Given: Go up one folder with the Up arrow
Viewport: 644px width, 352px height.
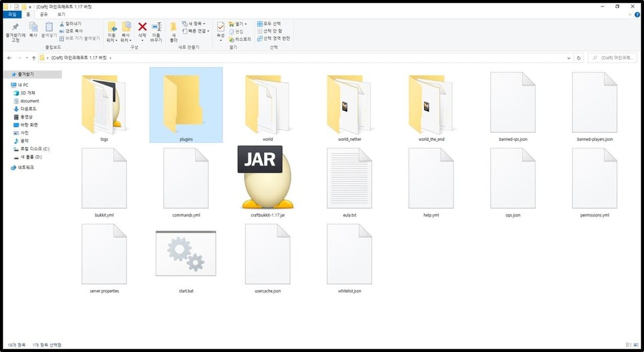Looking at the screenshot, I should [34, 58].
